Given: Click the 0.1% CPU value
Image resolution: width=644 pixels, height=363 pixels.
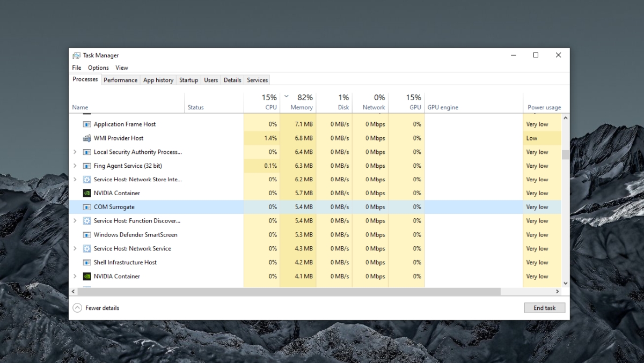Looking at the screenshot, I should [x=271, y=166].
